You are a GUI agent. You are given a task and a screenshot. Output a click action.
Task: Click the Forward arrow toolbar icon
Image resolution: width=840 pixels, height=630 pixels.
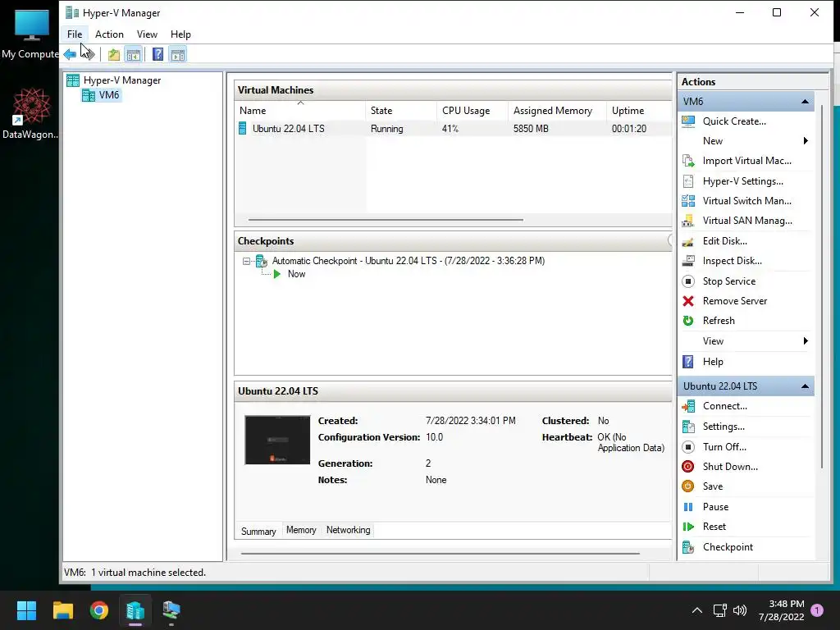(89, 54)
